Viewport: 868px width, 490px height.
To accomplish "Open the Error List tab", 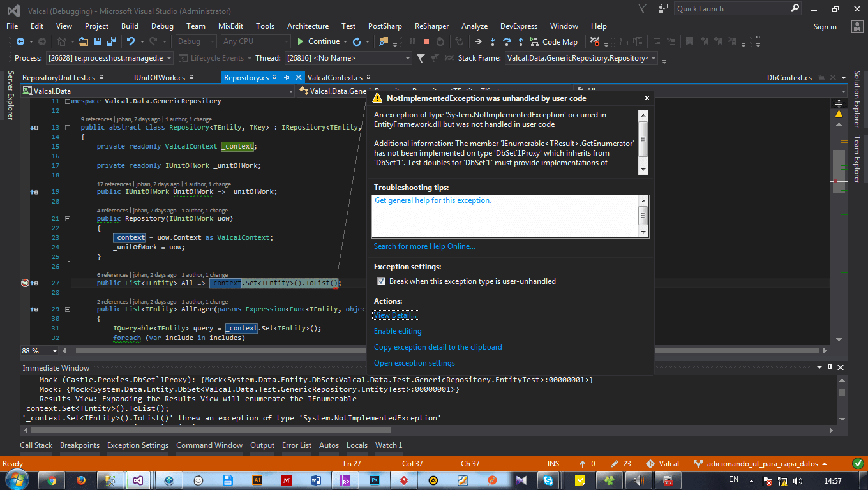I will 297,445.
